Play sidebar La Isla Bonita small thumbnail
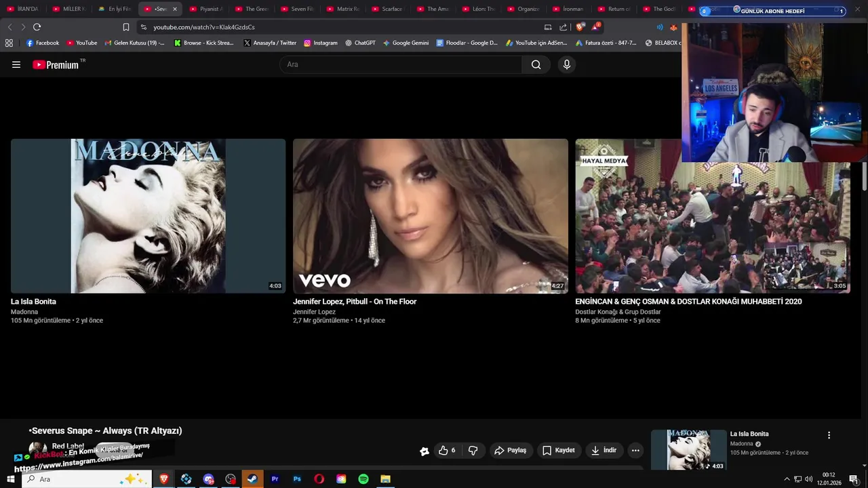This screenshot has width=868, height=488. [688, 449]
